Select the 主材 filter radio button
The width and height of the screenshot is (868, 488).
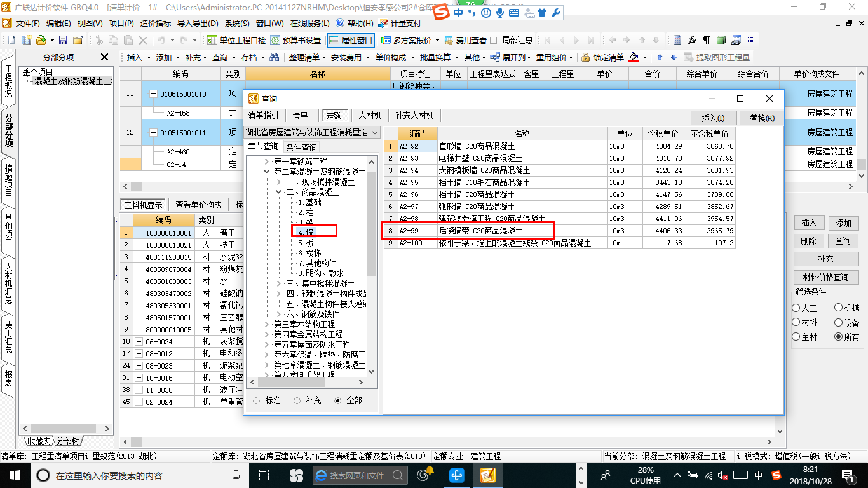click(796, 337)
